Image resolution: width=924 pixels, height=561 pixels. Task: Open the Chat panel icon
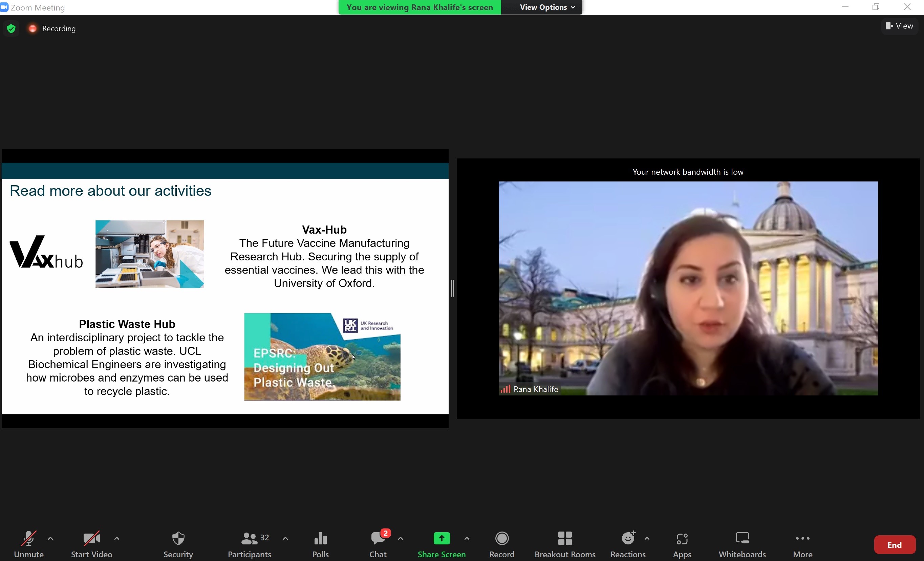[378, 539]
